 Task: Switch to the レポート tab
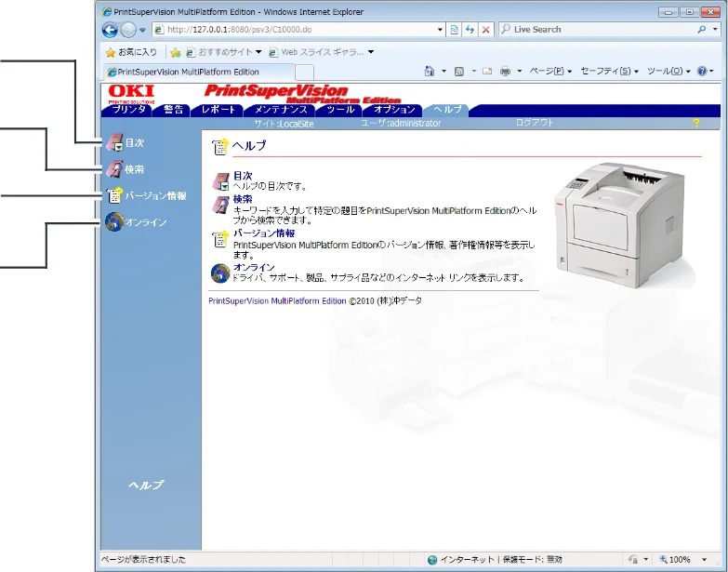218,110
